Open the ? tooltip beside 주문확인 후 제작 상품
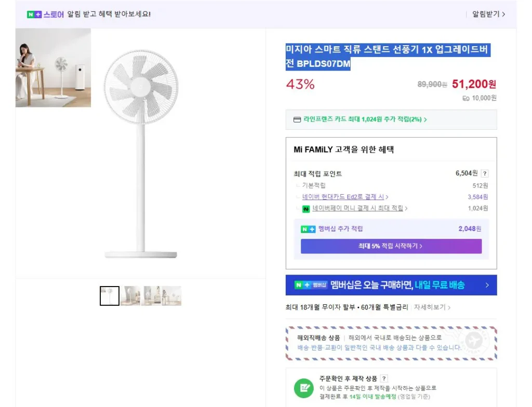Screen dimensions: 532x407 coord(383,378)
